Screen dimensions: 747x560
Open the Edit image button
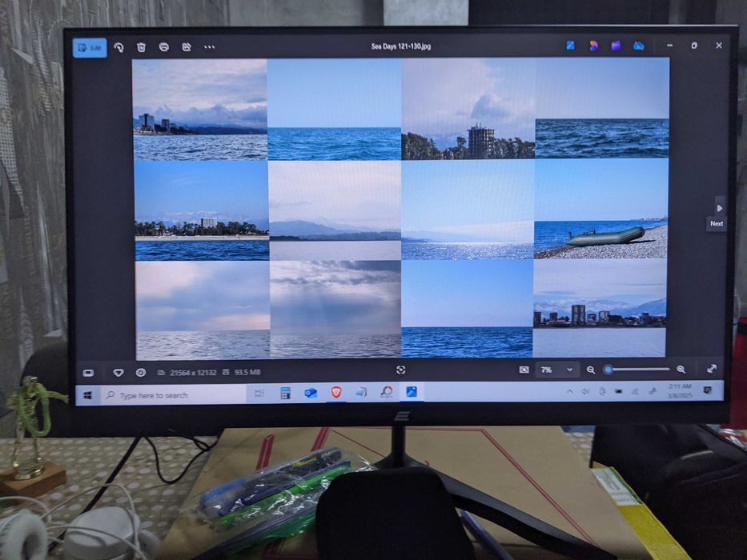90,48
